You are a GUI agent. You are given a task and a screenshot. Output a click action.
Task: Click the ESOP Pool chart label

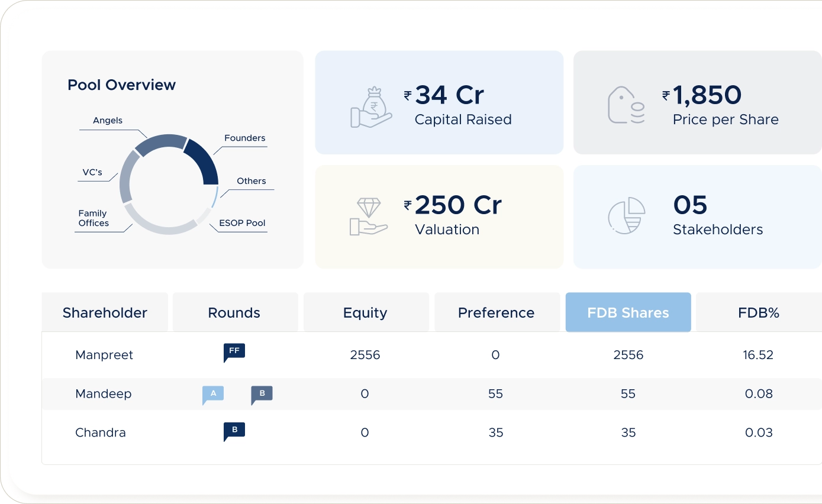(242, 223)
